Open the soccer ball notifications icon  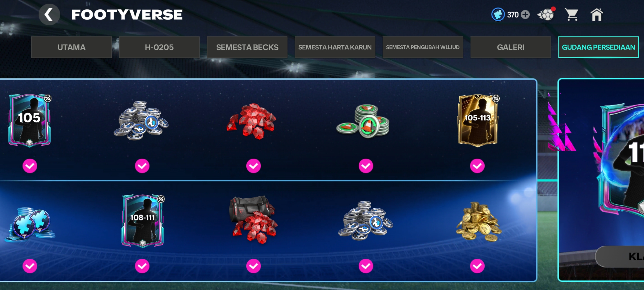pyautogui.click(x=546, y=14)
